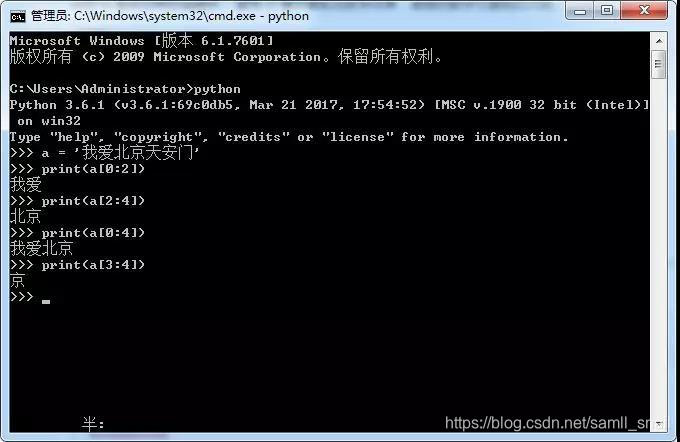Click the blog.csdn.net watermark link

tap(548, 423)
